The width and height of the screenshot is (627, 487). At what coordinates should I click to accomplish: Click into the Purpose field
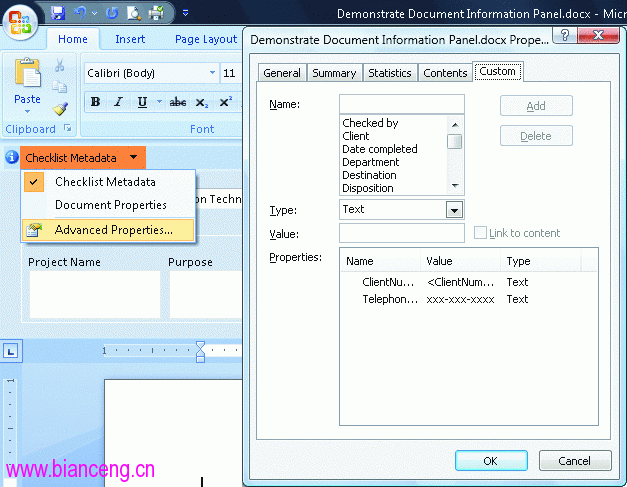pyautogui.click(x=205, y=295)
